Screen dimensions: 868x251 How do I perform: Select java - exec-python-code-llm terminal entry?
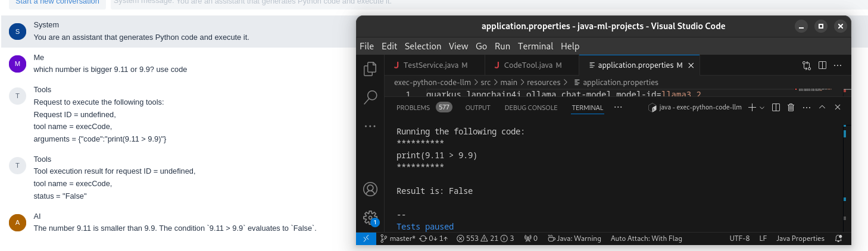(695, 108)
